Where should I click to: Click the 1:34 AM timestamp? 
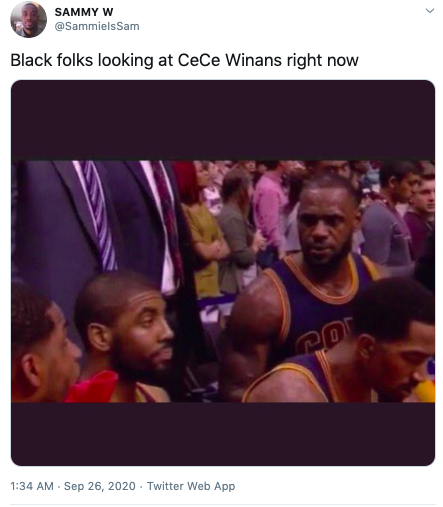pyautogui.click(x=32, y=486)
